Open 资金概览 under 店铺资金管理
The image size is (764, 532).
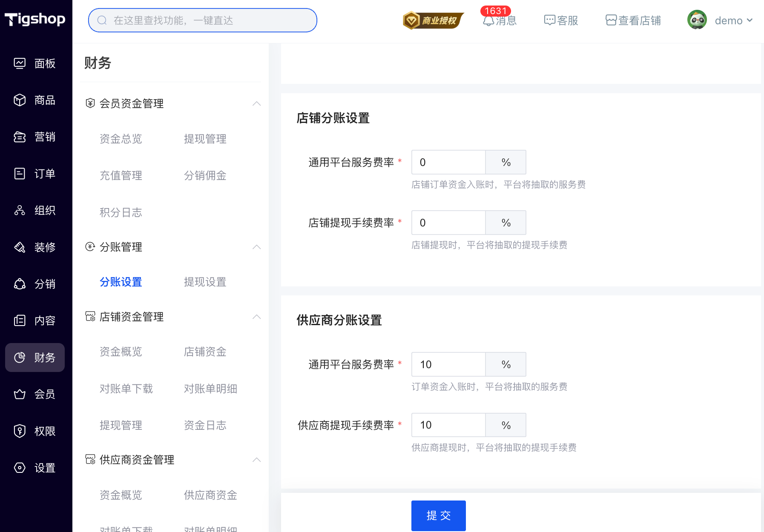tap(121, 352)
